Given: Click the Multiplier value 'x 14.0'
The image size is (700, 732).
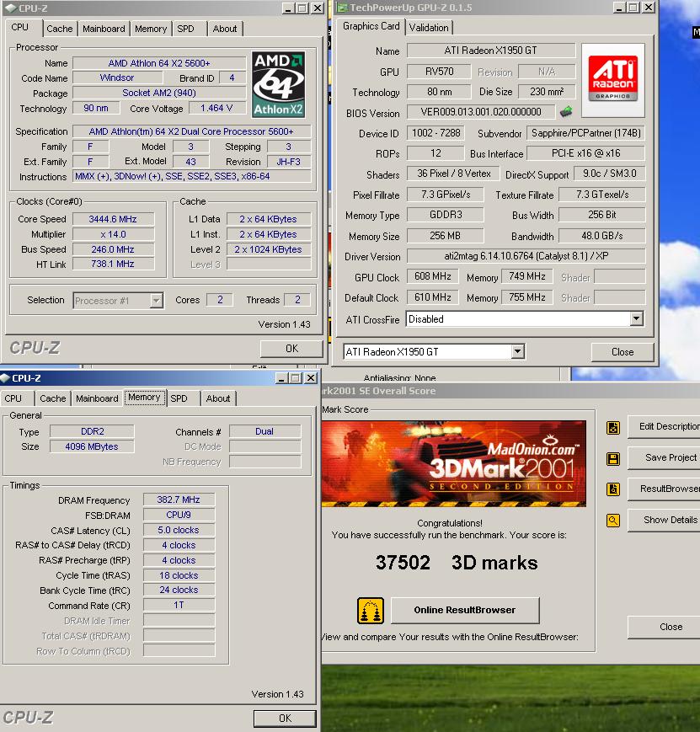Looking at the screenshot, I should (x=113, y=234).
